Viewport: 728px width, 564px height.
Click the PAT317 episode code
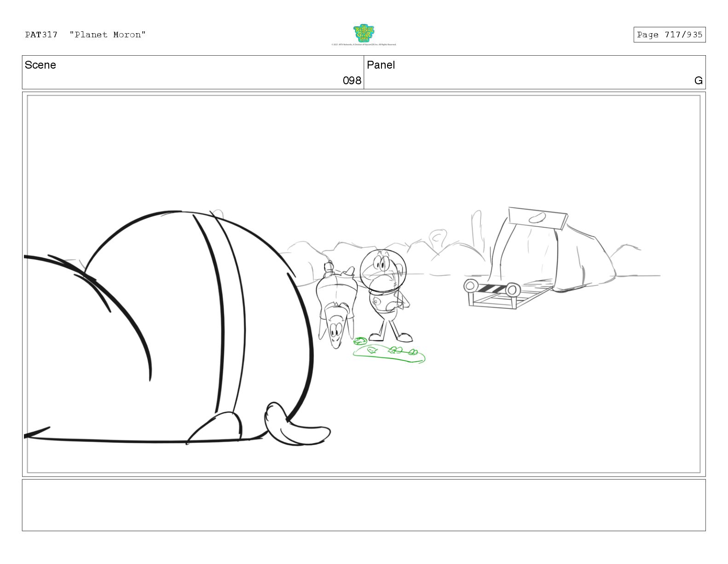41,35
